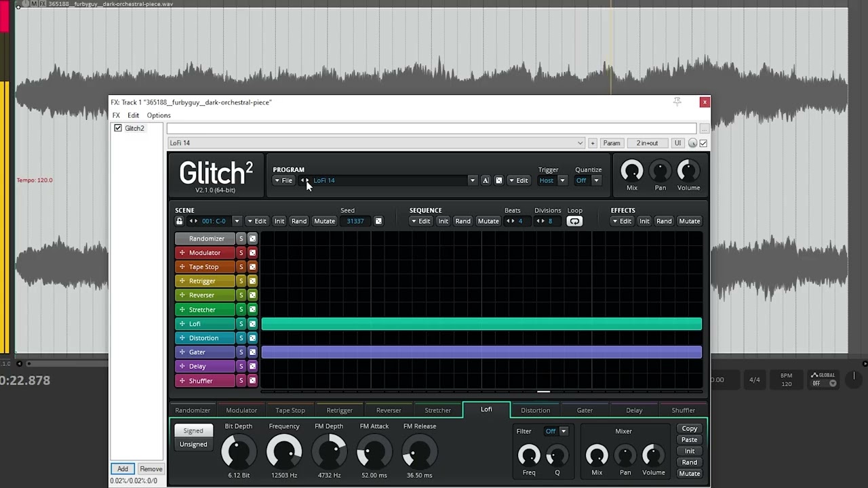Click the Lofi Frequency knob

point(284,451)
